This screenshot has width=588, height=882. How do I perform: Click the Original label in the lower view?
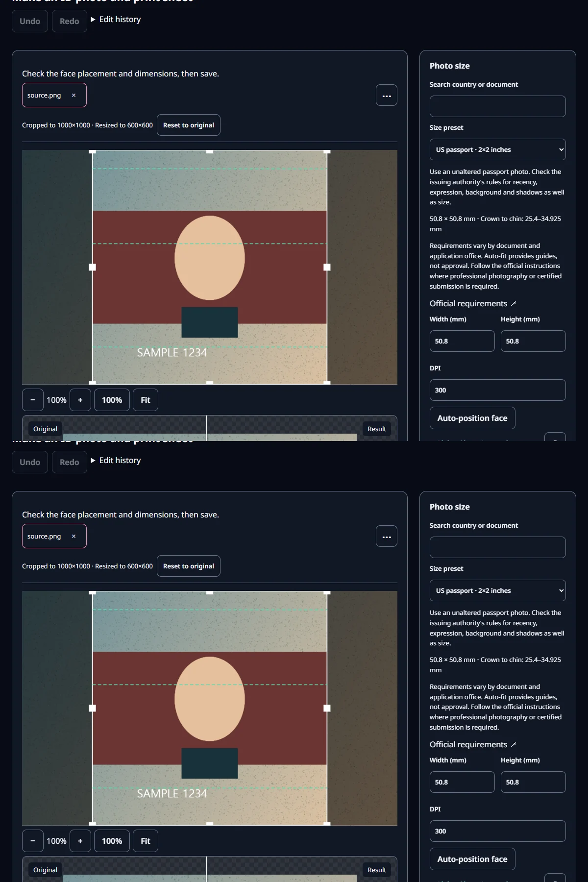point(45,870)
